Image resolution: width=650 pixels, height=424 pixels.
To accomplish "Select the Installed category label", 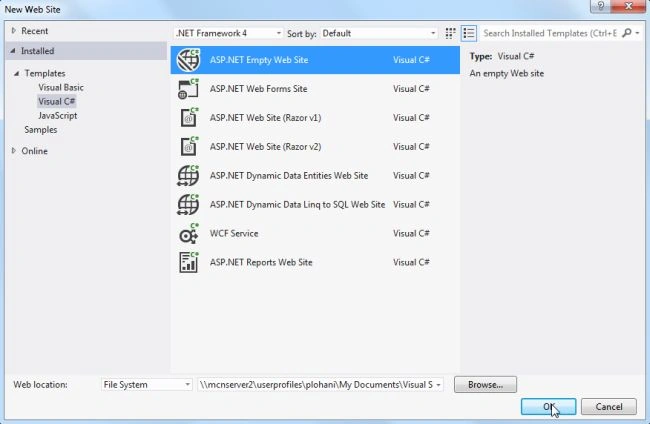I will point(37,51).
